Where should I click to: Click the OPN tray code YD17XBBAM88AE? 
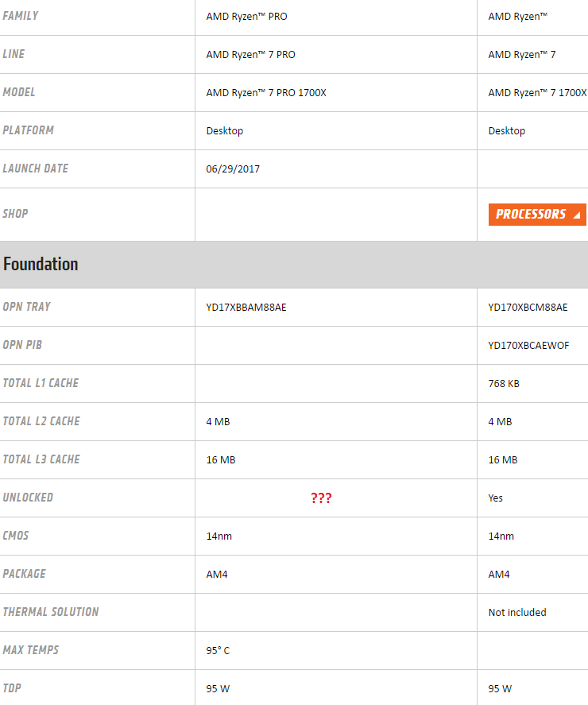point(246,308)
